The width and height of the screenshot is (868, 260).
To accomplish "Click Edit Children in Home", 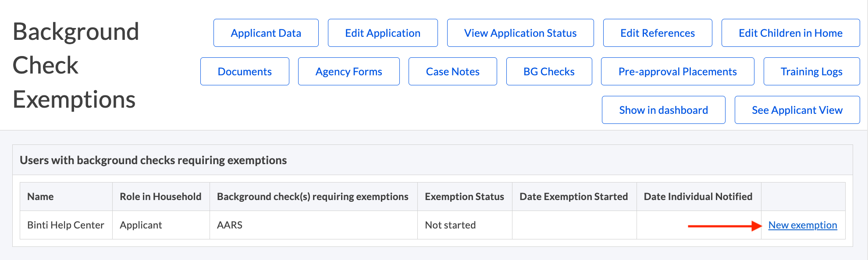I will tap(790, 32).
